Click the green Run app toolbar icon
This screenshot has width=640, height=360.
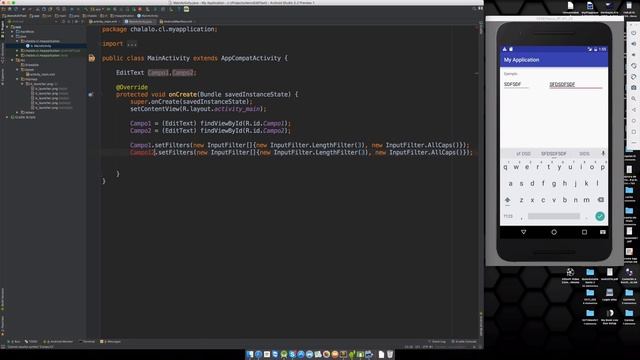108,9
